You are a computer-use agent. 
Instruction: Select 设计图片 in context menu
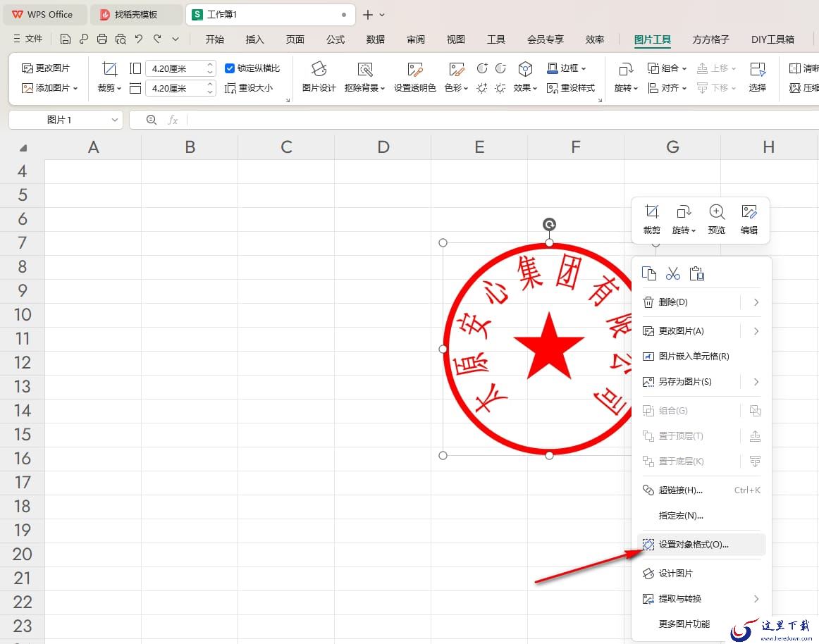point(701,573)
